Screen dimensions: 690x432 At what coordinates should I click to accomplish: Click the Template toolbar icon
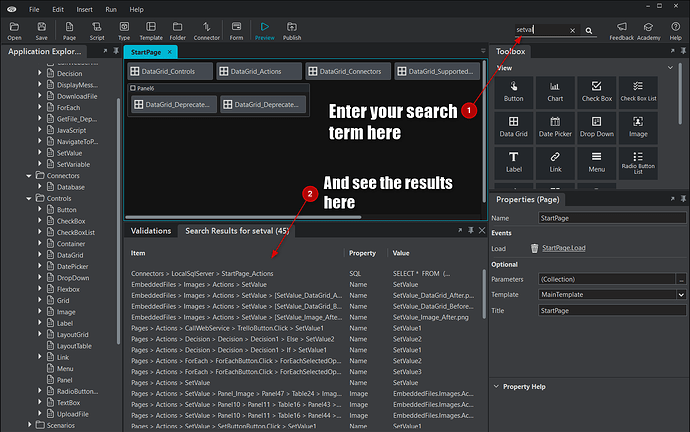[x=151, y=31]
